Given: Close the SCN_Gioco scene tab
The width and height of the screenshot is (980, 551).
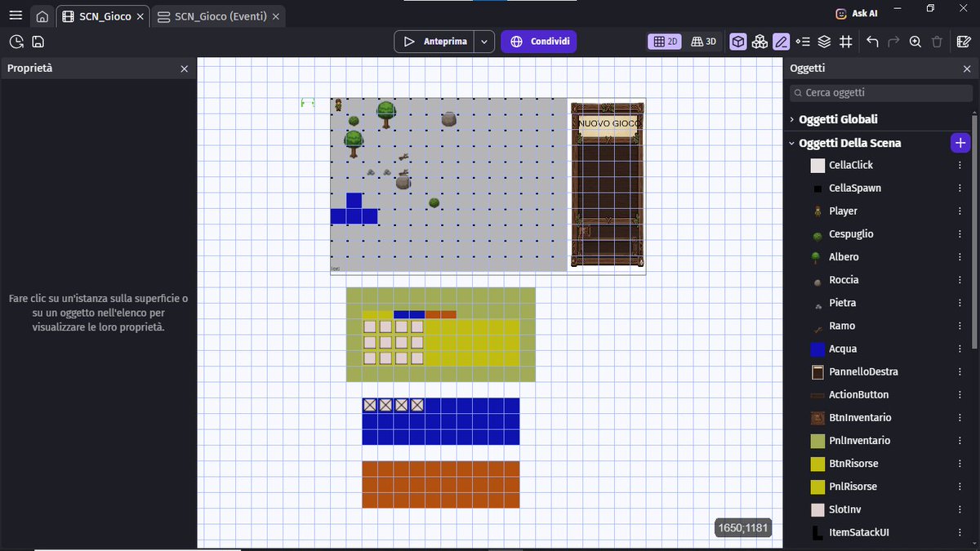Looking at the screenshot, I should [140, 16].
